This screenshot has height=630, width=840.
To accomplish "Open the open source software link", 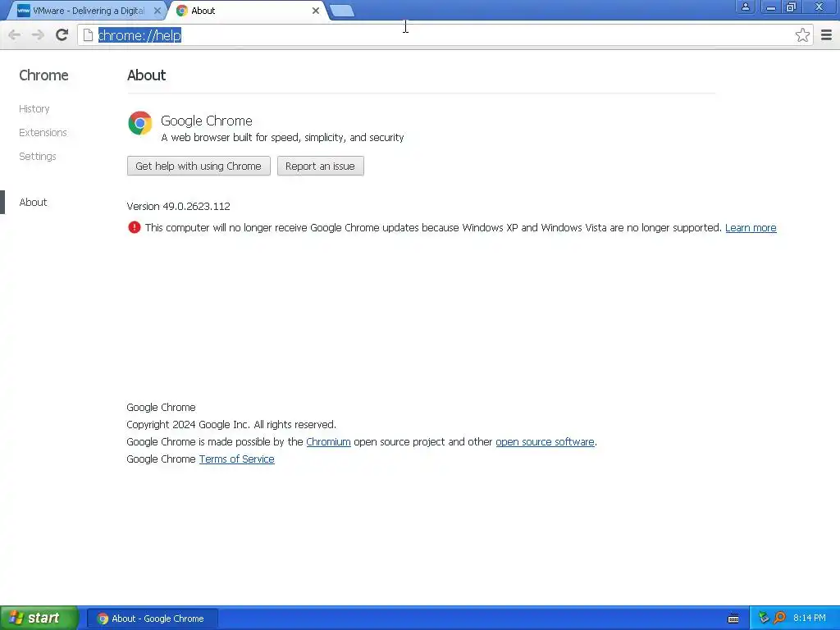I will (x=545, y=442).
